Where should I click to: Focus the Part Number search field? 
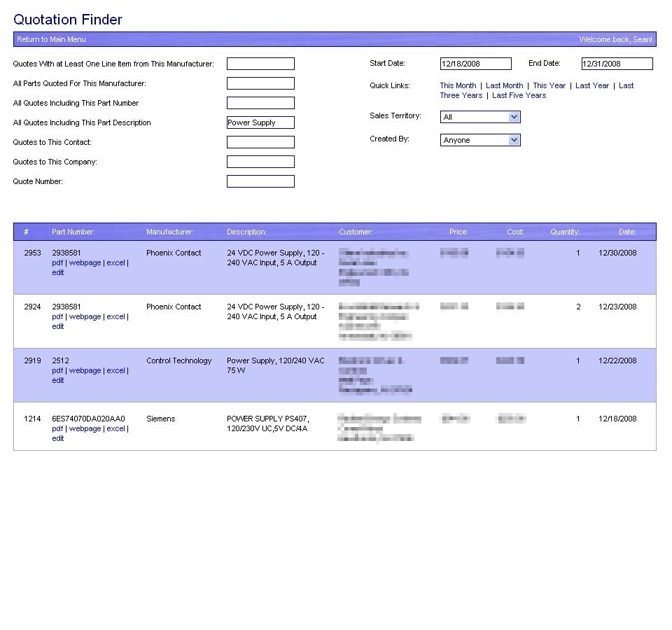[260, 104]
